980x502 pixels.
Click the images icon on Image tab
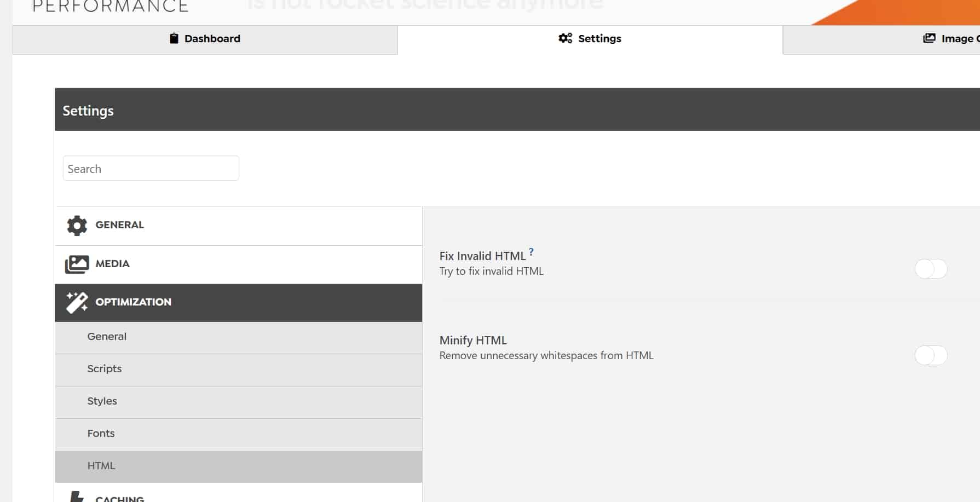(929, 38)
